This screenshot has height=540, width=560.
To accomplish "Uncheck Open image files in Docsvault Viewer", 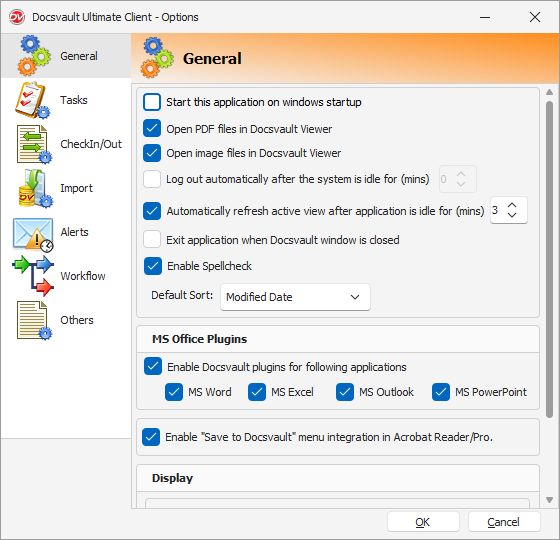I will coord(152,153).
